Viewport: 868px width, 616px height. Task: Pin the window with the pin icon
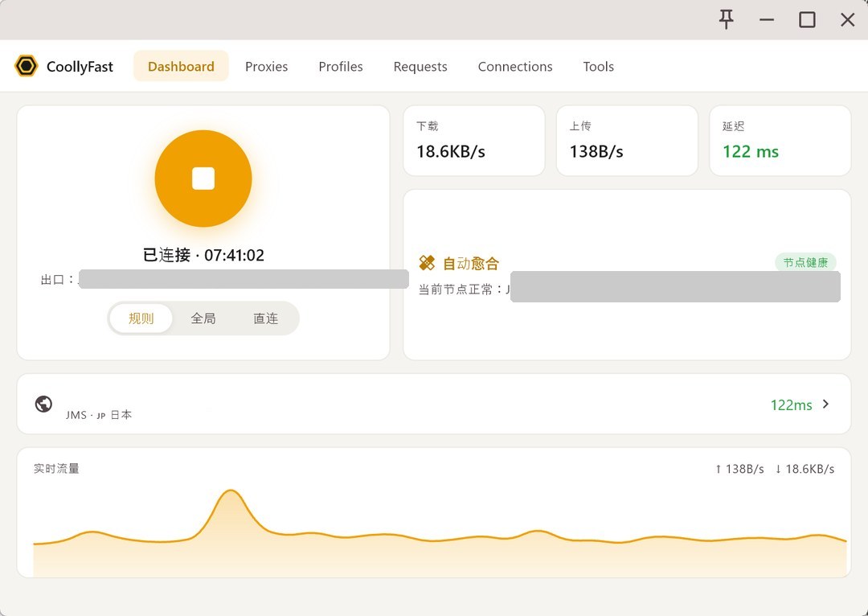pyautogui.click(x=727, y=19)
